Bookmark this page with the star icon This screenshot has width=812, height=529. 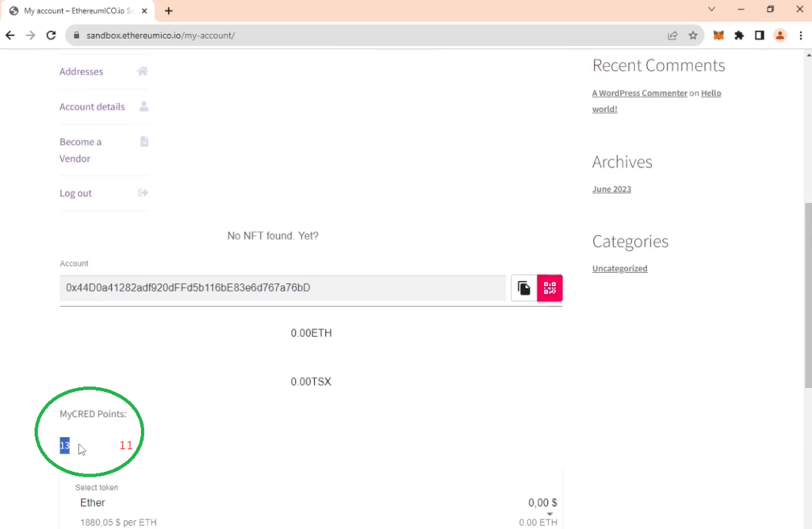(693, 35)
